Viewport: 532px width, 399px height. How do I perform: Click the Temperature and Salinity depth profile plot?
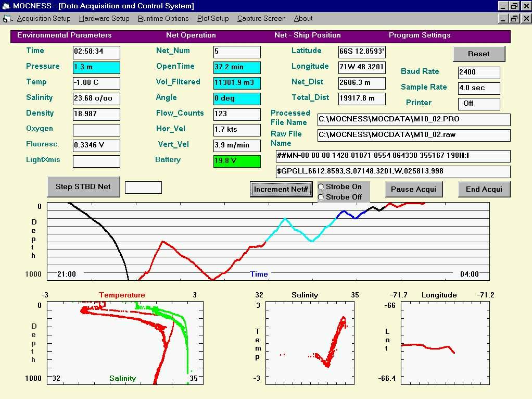pyautogui.click(x=125, y=343)
